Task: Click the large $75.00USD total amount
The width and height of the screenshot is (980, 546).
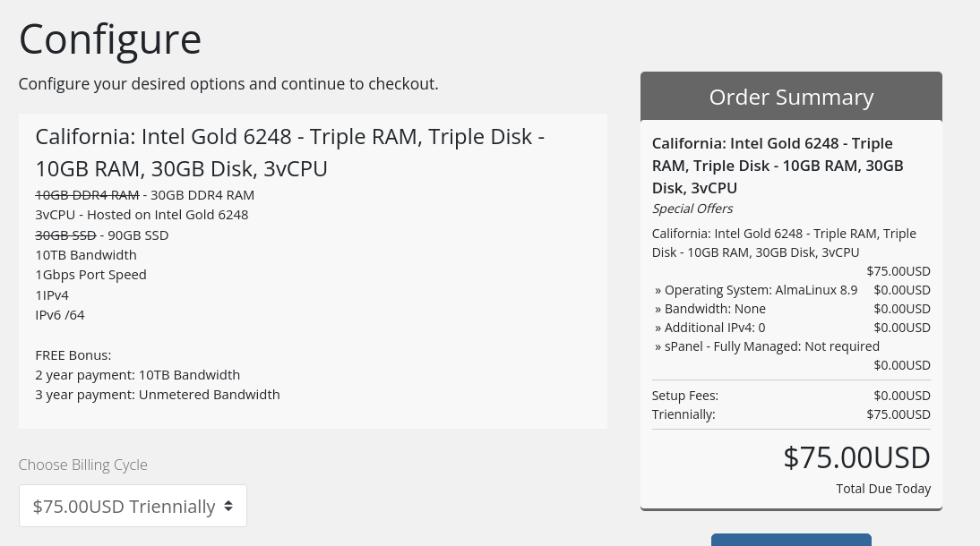Action: pos(857,458)
